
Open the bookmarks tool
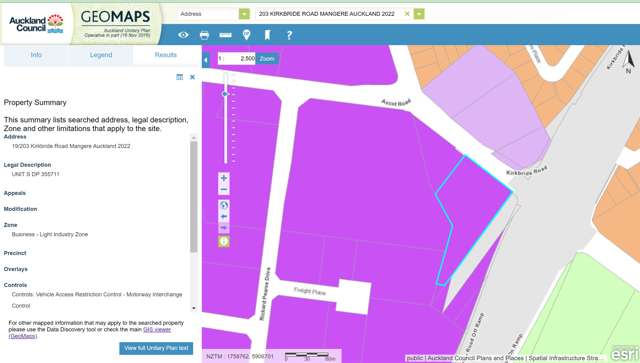pyautogui.click(x=267, y=35)
